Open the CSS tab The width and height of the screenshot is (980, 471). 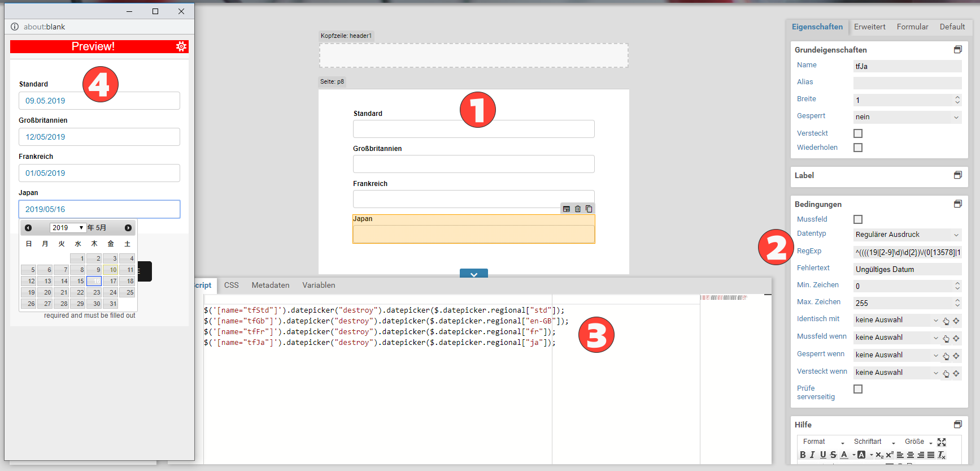pyautogui.click(x=231, y=285)
